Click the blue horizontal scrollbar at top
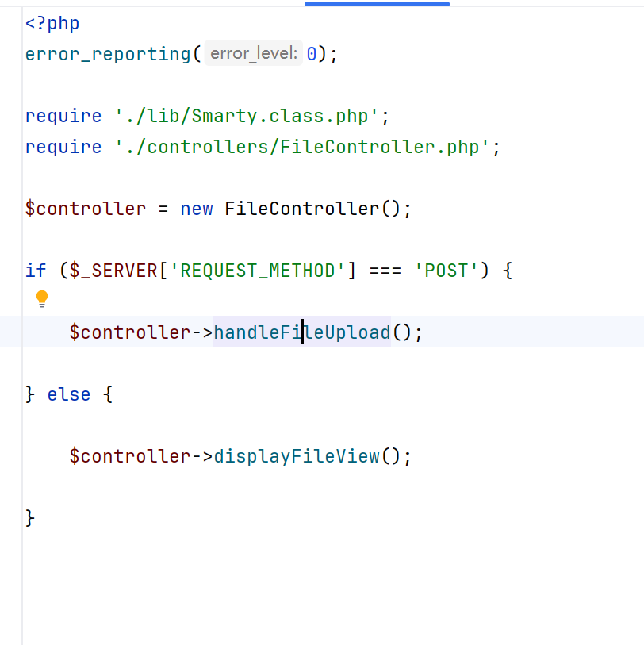The width and height of the screenshot is (644, 645). tap(377, 4)
